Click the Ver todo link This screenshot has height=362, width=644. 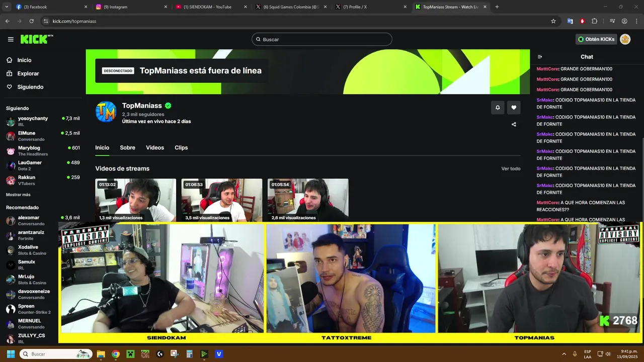pos(511,169)
